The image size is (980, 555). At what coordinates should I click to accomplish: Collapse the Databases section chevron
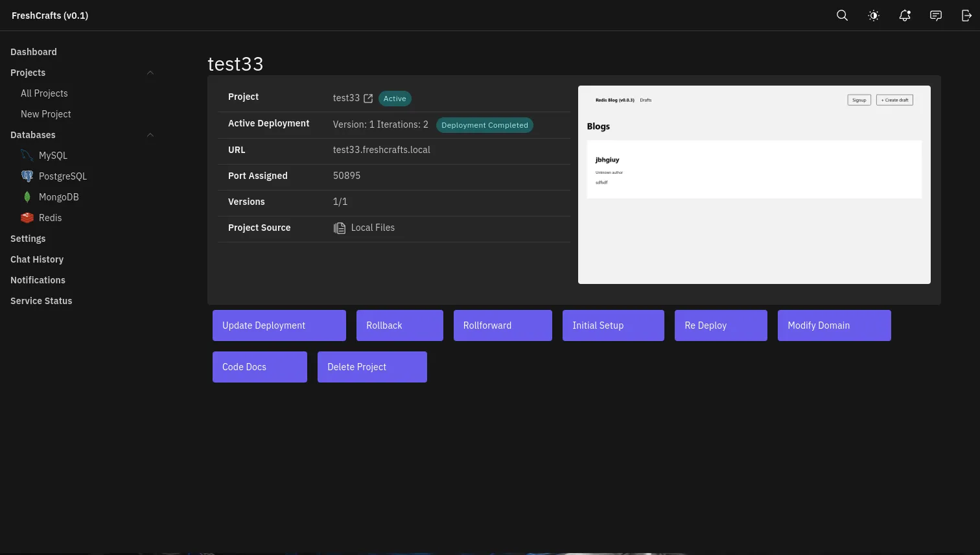pos(150,135)
